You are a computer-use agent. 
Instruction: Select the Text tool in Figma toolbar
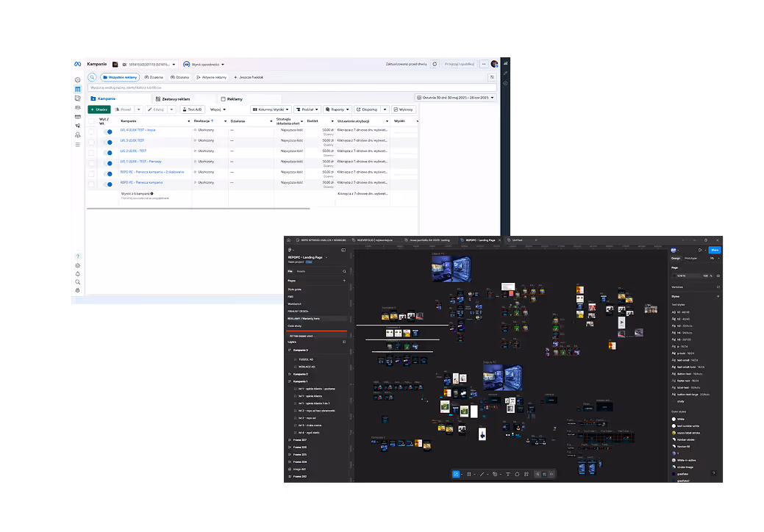[507, 474]
